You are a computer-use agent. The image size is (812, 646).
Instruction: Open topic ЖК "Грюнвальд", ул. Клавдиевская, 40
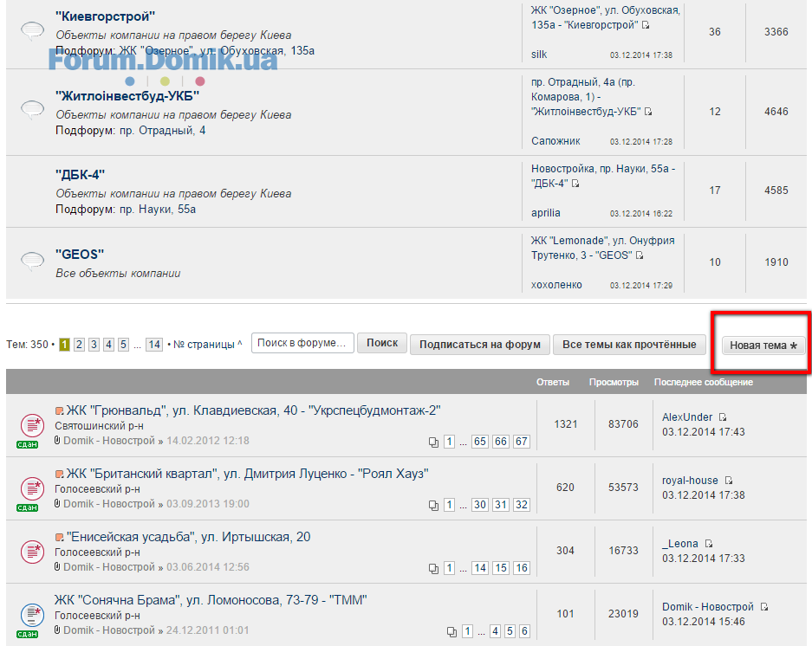pyautogui.click(x=253, y=411)
